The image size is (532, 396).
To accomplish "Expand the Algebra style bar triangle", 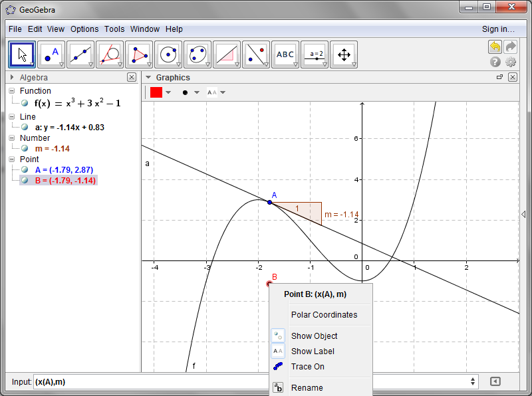I will pos(12,77).
